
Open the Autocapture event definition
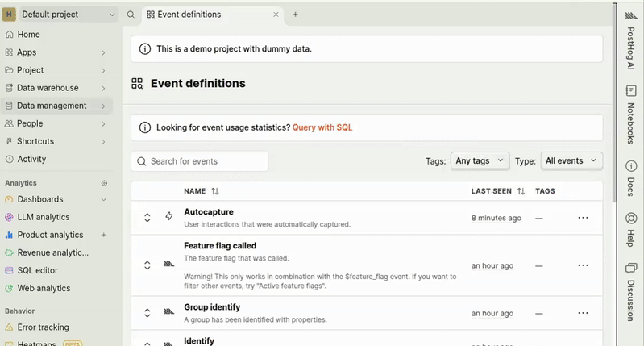point(209,211)
